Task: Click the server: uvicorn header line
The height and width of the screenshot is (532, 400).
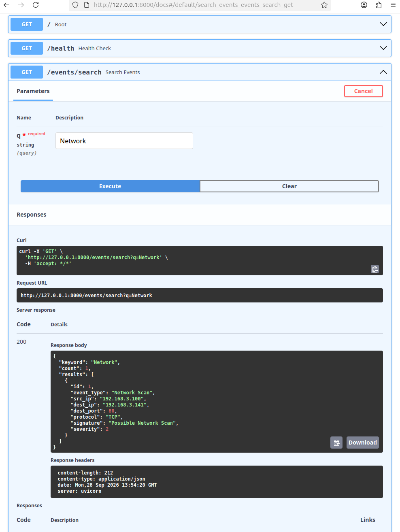Action: coord(79,491)
